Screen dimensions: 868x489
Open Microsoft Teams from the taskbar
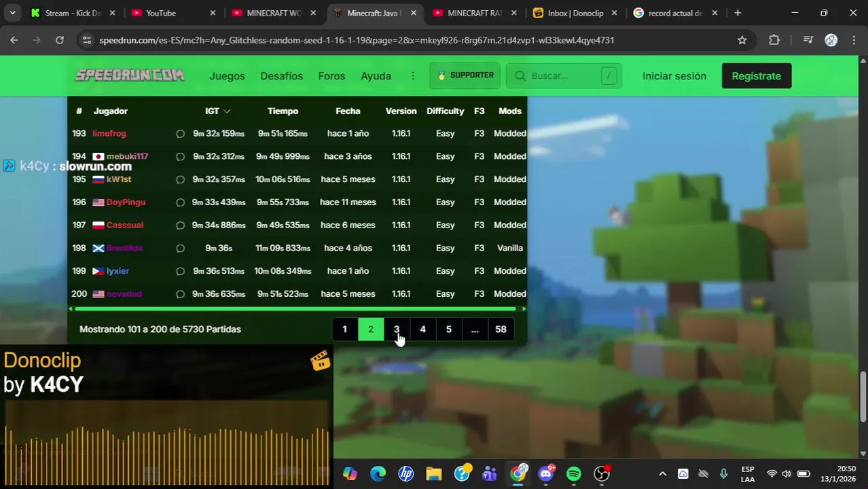tap(490, 473)
